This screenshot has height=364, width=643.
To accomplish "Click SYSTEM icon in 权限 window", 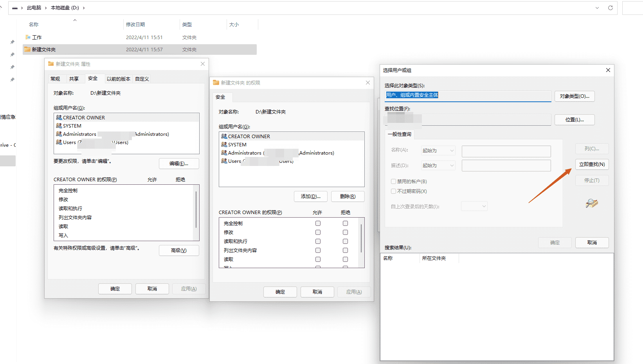I will 224,144.
